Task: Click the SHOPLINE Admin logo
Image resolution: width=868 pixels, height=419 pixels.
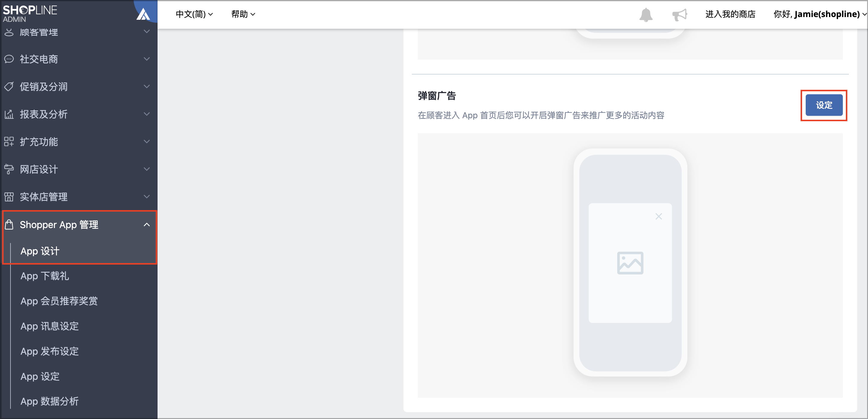Action: coord(30,13)
